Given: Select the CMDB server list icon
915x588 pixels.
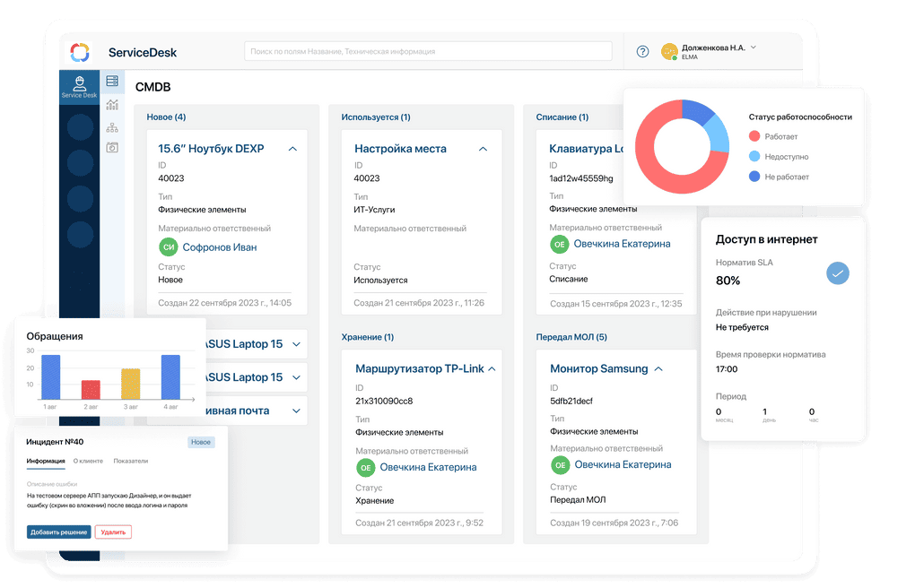Looking at the screenshot, I should (x=112, y=82).
